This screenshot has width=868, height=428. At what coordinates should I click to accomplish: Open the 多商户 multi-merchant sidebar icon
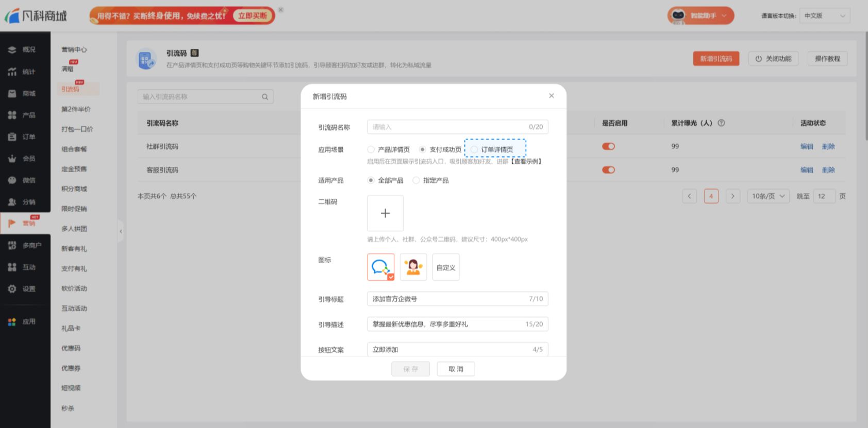coord(12,245)
